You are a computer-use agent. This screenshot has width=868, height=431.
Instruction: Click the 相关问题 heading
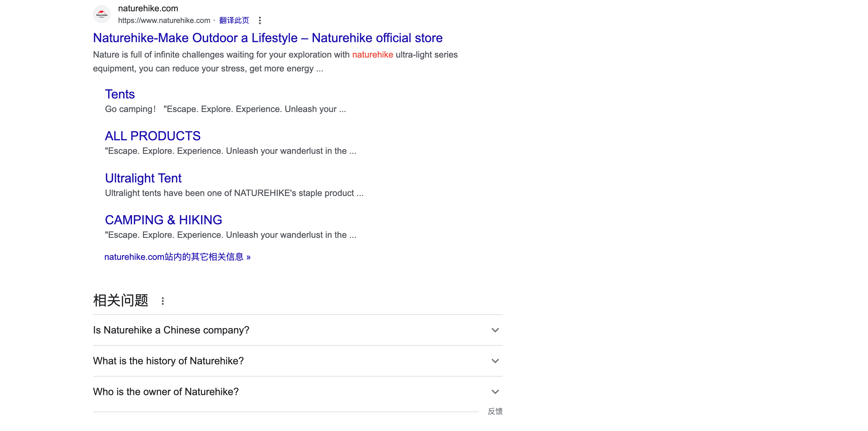[121, 300]
